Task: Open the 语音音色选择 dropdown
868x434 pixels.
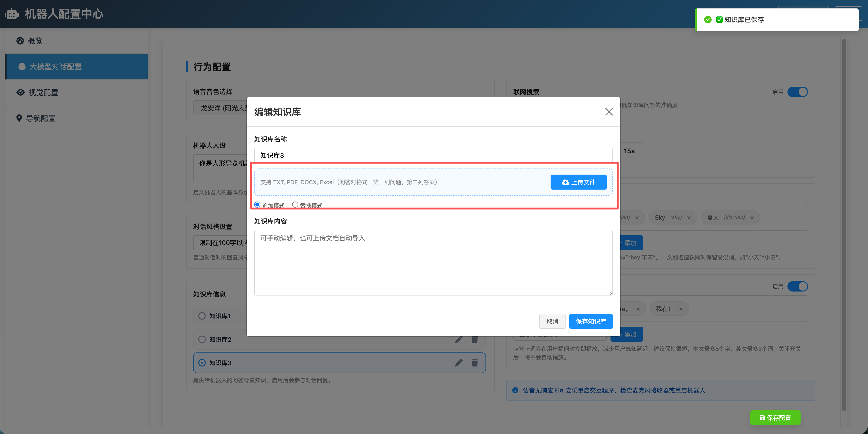Action: [x=220, y=108]
